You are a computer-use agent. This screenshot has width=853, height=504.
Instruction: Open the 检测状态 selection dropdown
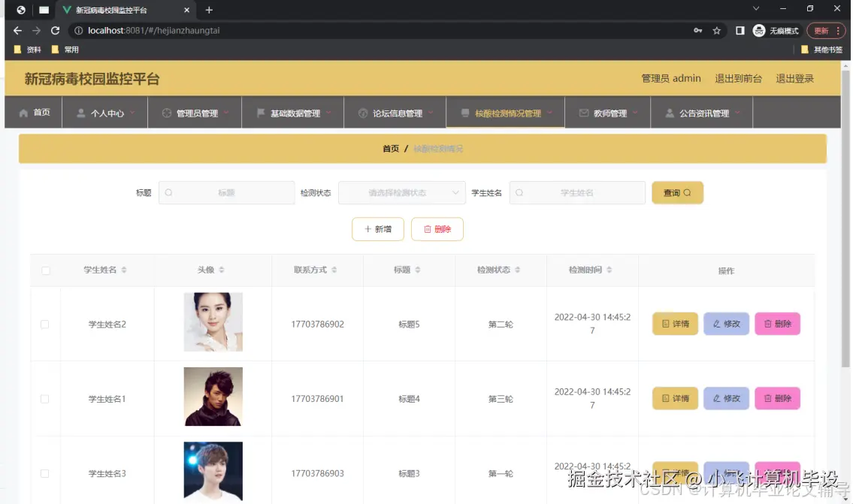pyautogui.click(x=401, y=192)
